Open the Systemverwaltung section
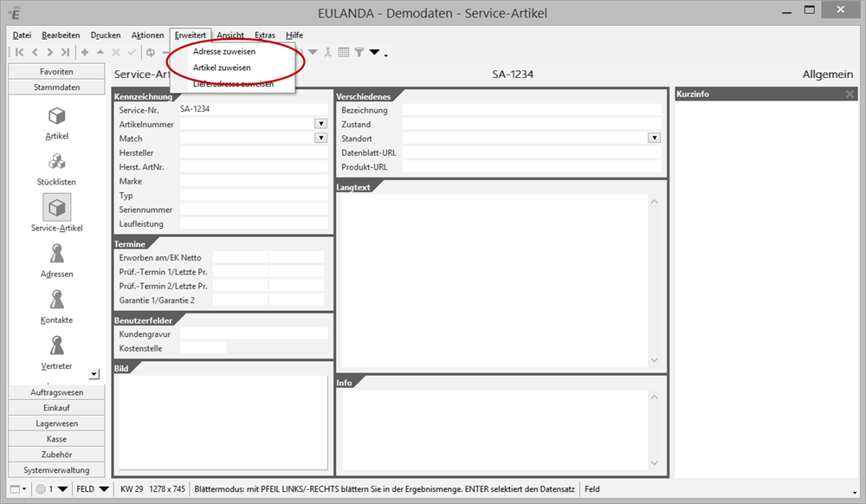 [x=56, y=469]
